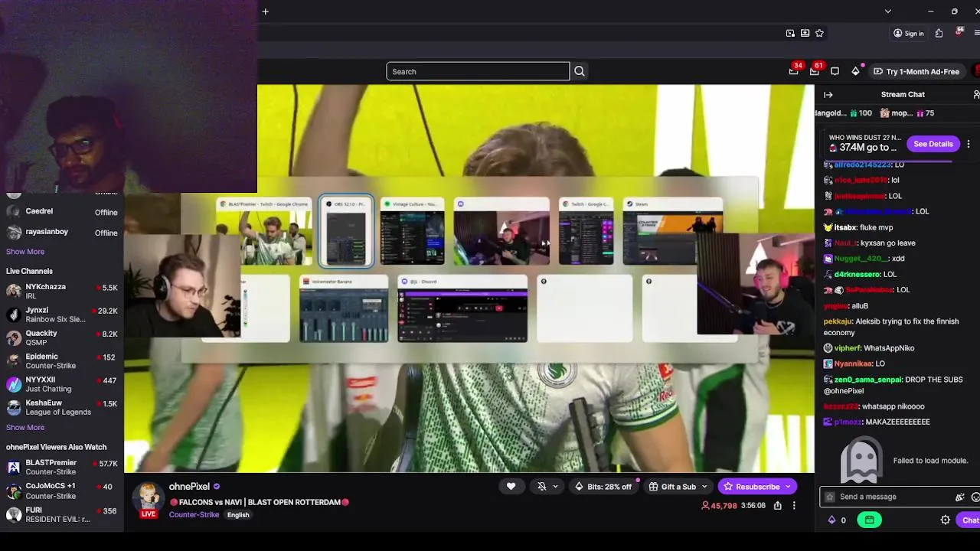This screenshot has width=980, height=551.
Task: Open the emote picker icon in chat box
Action: [x=975, y=497]
